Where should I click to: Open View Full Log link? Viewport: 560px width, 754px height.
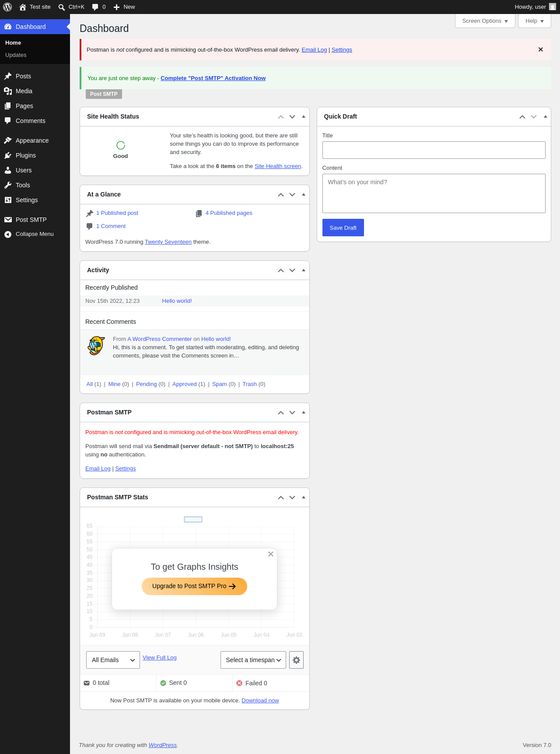click(x=160, y=658)
